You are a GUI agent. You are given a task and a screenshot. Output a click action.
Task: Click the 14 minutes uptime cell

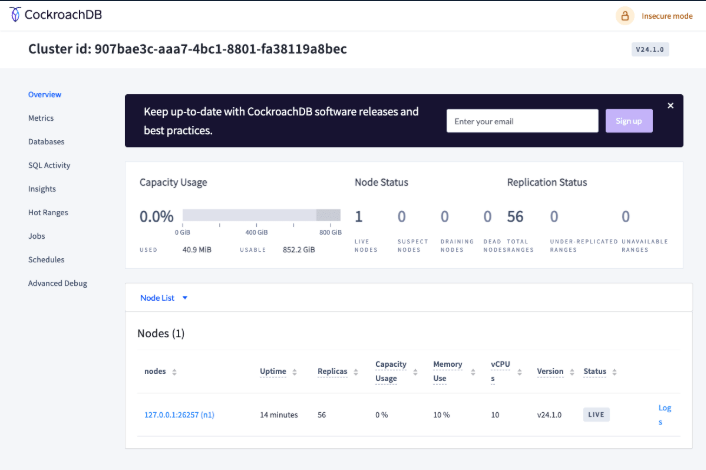coord(279,415)
